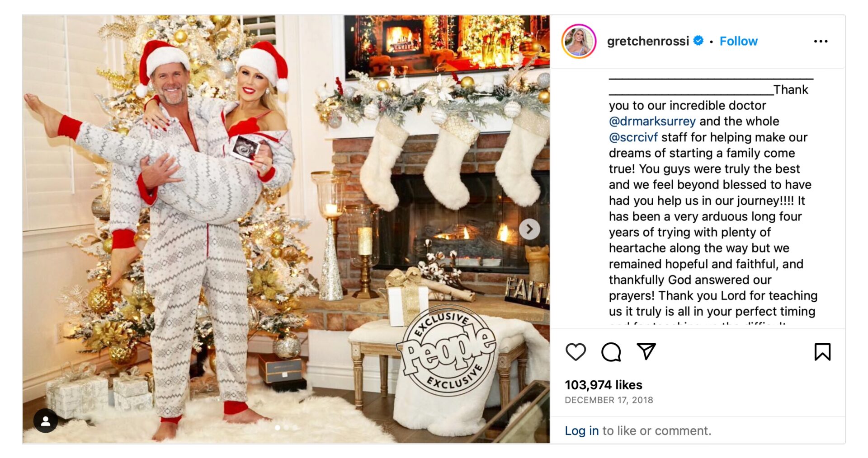Visit the @scrcivf mention

(x=633, y=137)
